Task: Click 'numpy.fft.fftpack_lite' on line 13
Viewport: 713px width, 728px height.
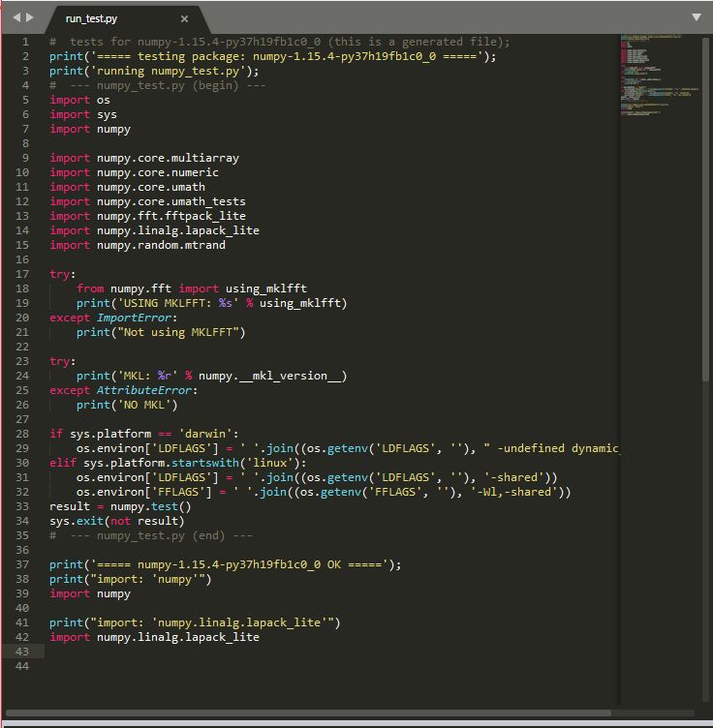Action: coord(170,216)
